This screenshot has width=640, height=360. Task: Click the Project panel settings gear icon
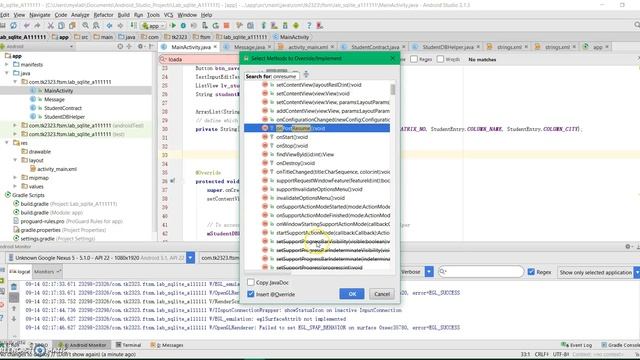[x=140, y=47]
